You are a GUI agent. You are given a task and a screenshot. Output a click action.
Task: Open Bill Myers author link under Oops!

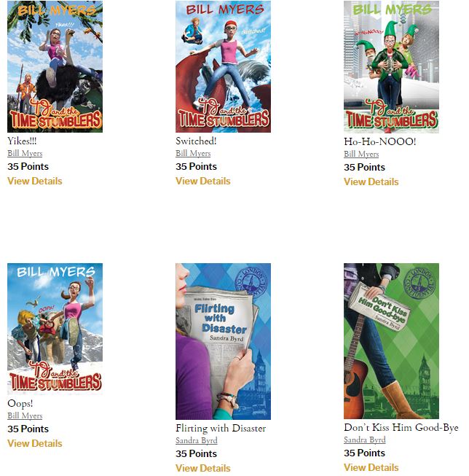[x=25, y=415]
